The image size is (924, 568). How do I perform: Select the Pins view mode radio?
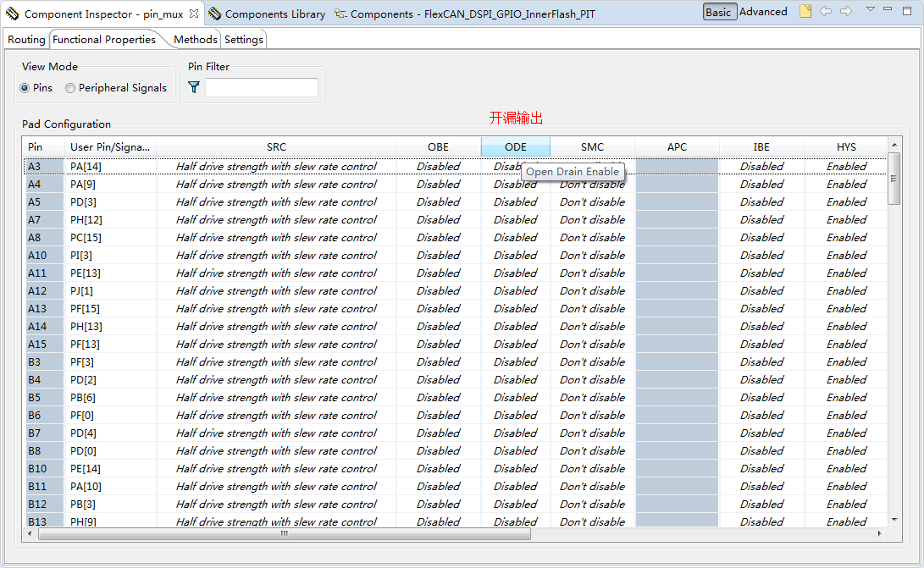25,88
